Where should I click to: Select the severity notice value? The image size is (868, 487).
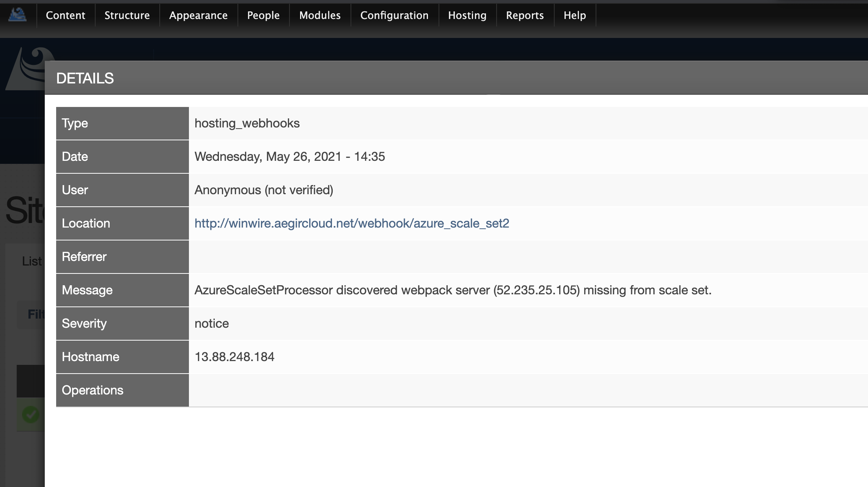[x=212, y=323]
